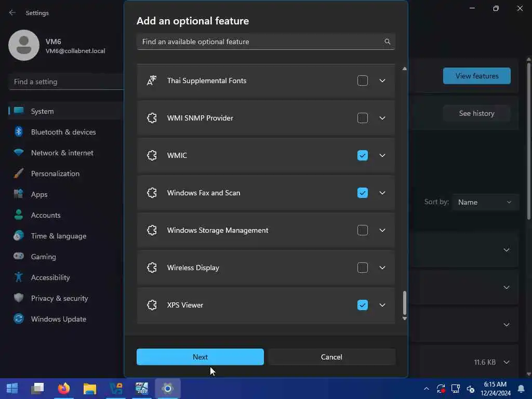Uncheck the WMIC checkbox

pos(362,155)
